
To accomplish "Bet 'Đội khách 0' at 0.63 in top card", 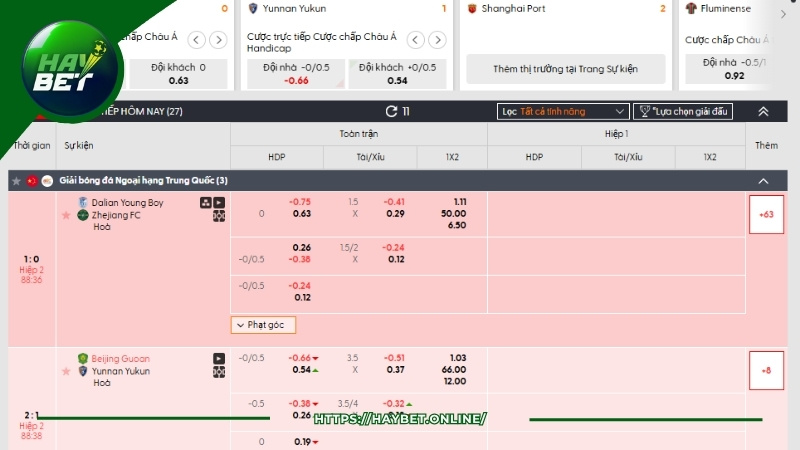I will [178, 74].
